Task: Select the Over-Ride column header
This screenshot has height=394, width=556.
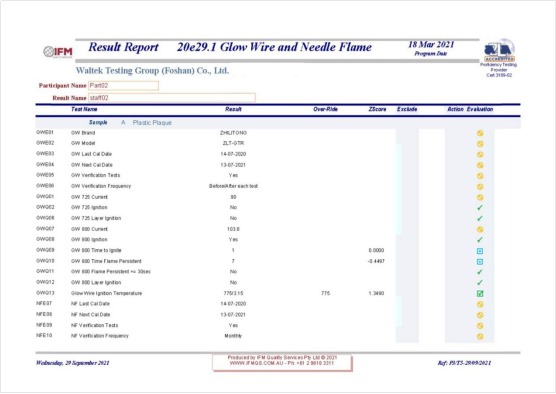Action: point(325,109)
